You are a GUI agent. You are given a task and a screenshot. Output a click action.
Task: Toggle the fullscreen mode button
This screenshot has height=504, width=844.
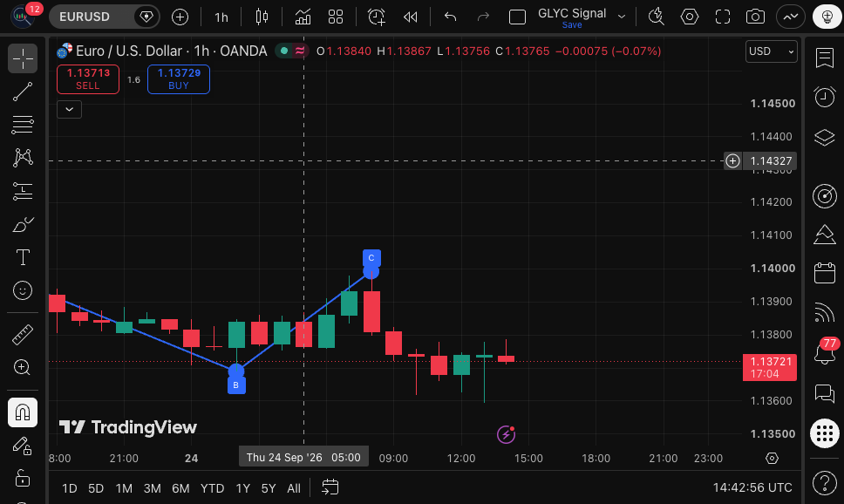722,17
